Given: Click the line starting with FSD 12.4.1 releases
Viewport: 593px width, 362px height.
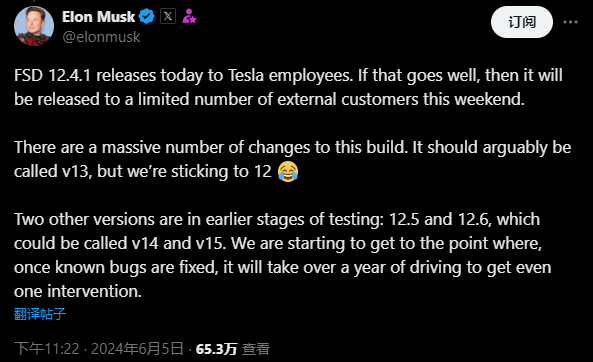Looking at the screenshot, I should click(x=288, y=75).
